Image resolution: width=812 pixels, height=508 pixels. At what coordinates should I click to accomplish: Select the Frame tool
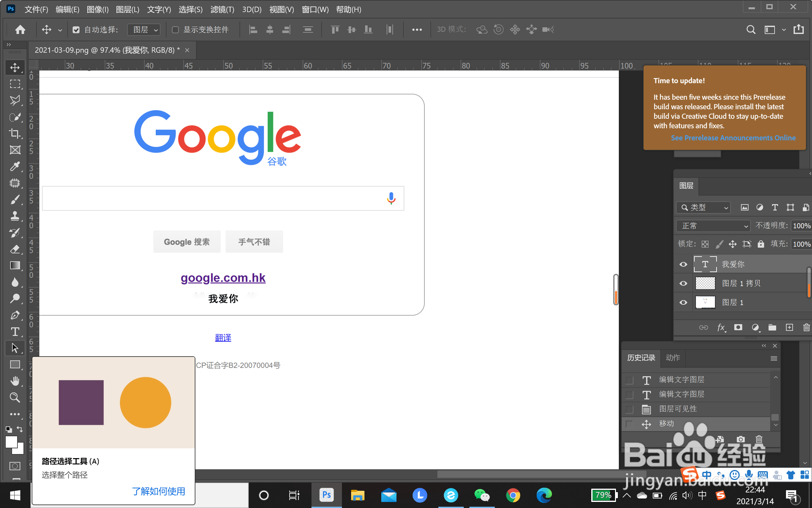(15, 150)
